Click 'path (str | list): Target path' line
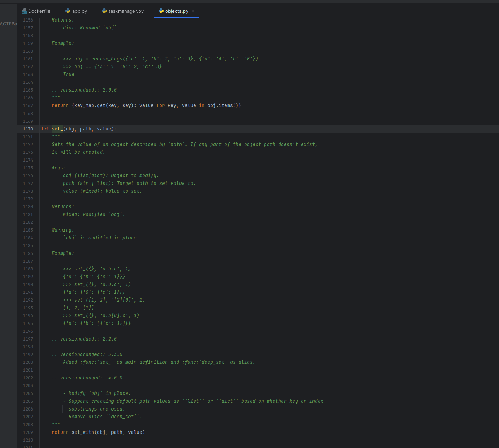 click(x=129, y=183)
